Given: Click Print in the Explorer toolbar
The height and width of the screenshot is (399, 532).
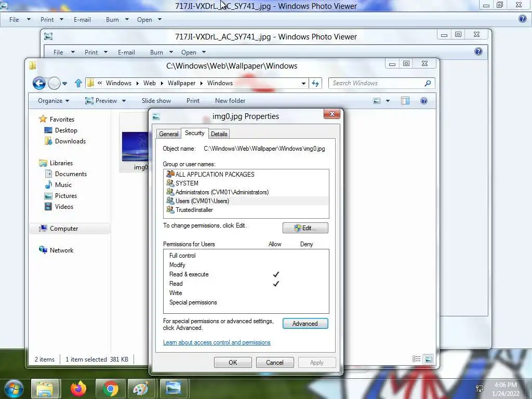Looking at the screenshot, I should coord(193,101).
